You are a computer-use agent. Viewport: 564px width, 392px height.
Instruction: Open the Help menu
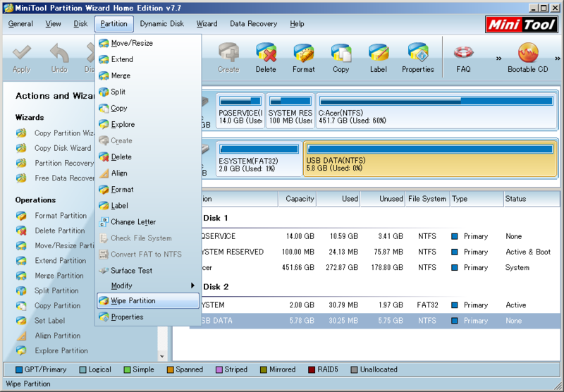[x=297, y=24]
